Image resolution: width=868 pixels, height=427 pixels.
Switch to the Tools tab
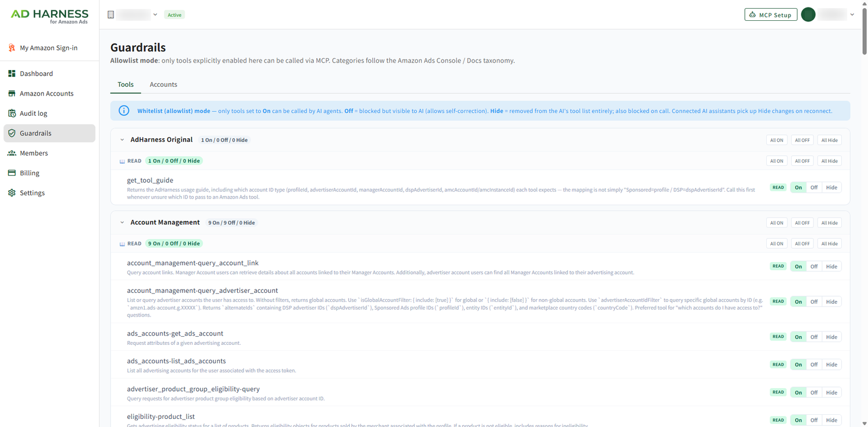tap(126, 84)
